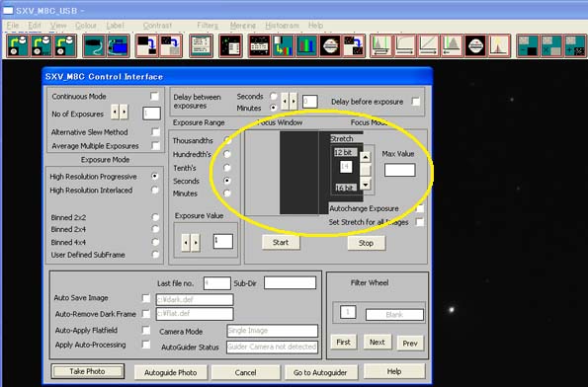Open the Merging menu

coord(243,26)
